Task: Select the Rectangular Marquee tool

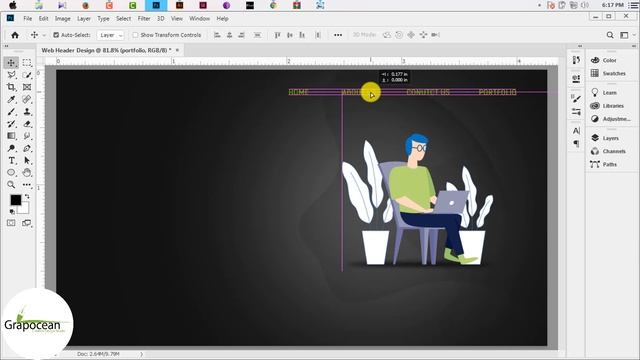Action: (x=27, y=62)
